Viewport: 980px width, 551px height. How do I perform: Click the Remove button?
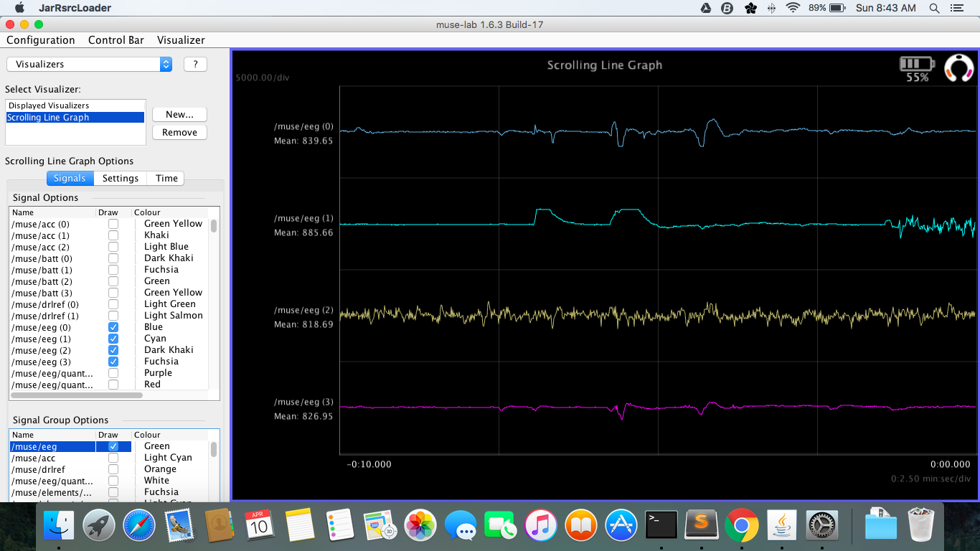pyautogui.click(x=179, y=132)
